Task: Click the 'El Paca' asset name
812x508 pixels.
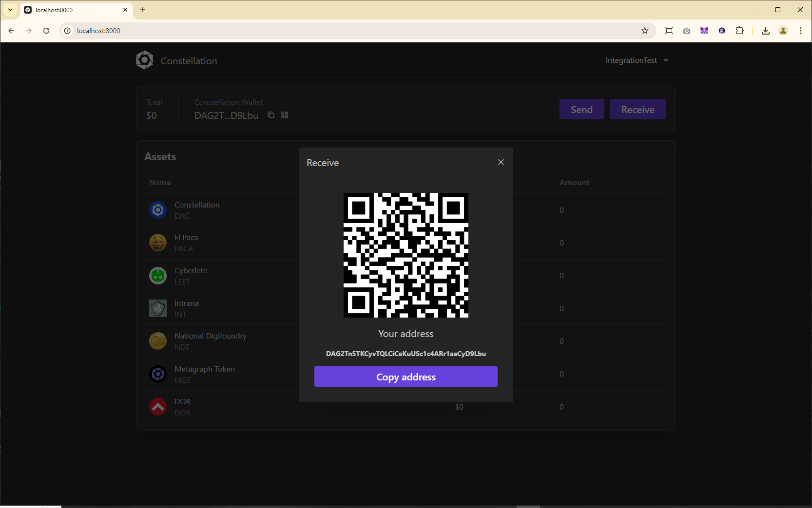Action: point(186,237)
